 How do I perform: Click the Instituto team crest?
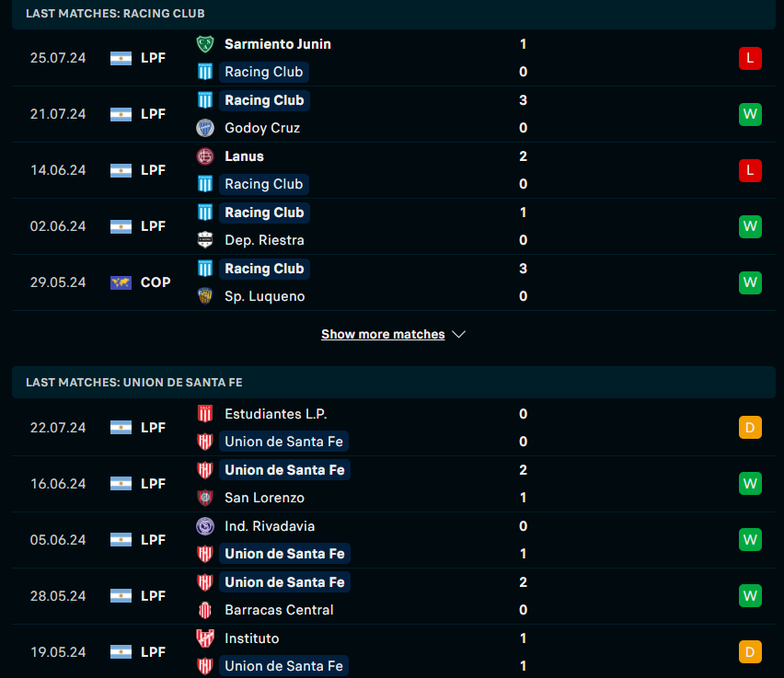coord(205,638)
